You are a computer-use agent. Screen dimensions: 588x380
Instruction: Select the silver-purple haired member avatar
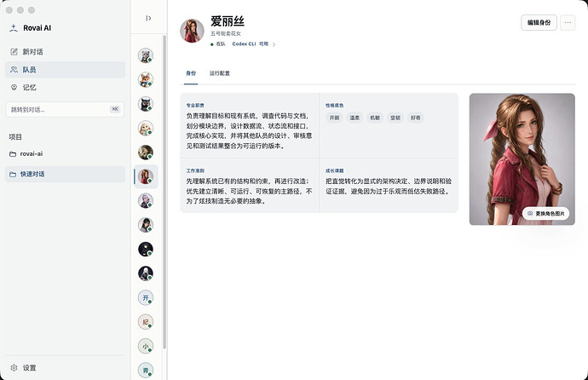click(146, 200)
